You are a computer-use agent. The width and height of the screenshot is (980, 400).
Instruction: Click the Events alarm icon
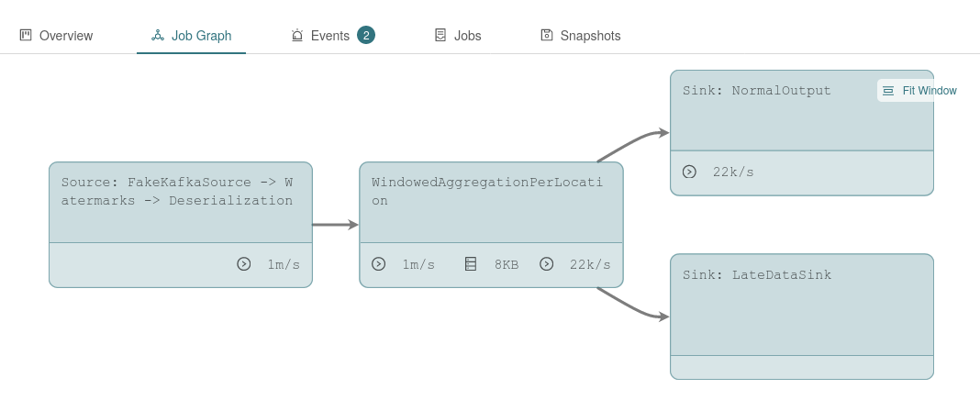297,35
